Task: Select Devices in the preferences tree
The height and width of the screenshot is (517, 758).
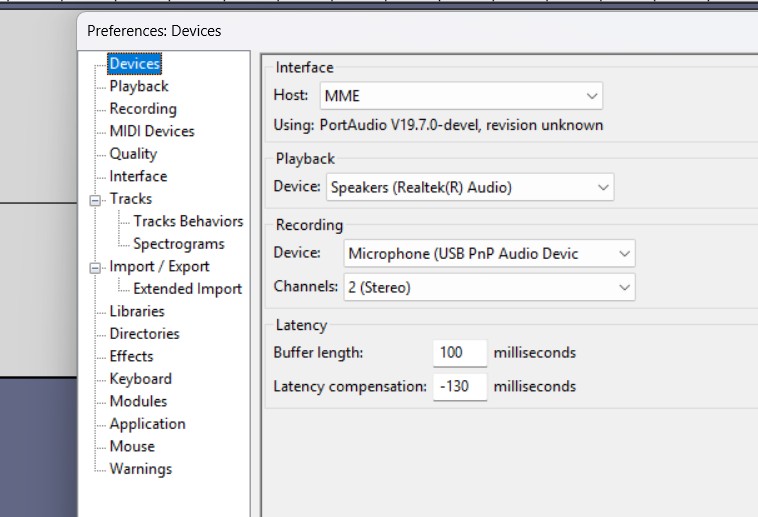Action: pos(134,64)
